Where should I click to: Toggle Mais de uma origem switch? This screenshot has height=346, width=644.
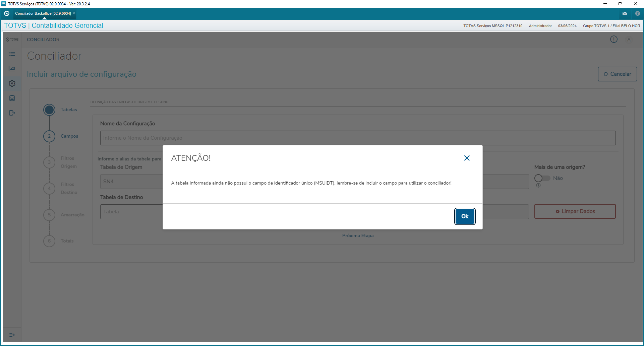tap(542, 178)
